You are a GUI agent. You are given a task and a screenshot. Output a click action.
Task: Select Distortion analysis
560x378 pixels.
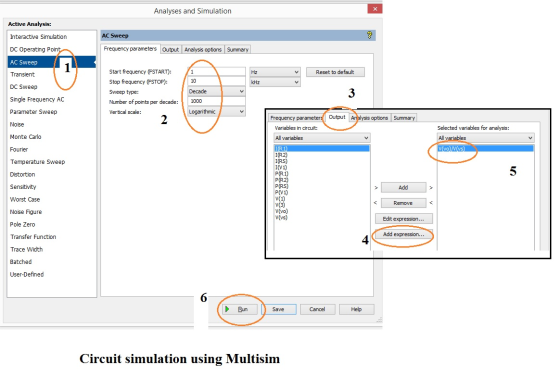[22, 174]
